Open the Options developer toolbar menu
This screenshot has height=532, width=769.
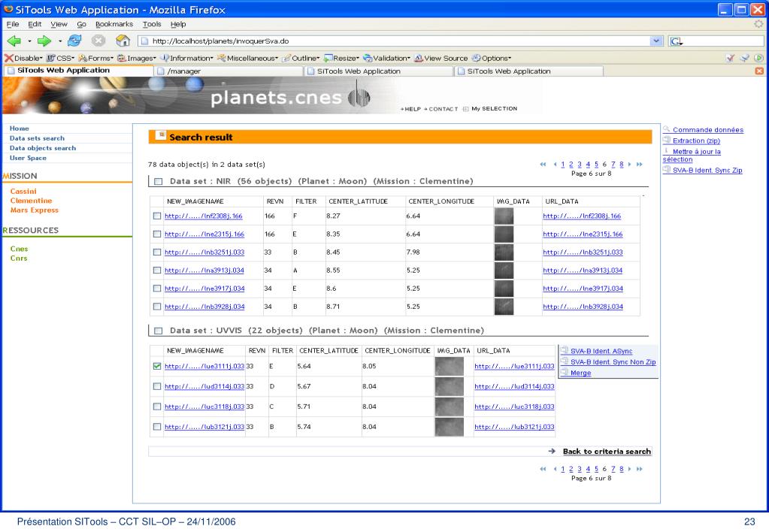coord(492,58)
